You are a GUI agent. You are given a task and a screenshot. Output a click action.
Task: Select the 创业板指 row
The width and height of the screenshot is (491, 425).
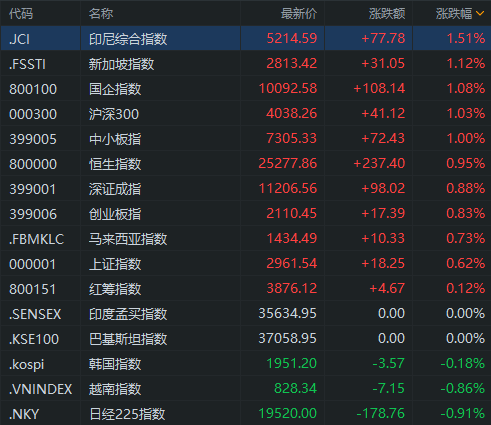coord(245,213)
